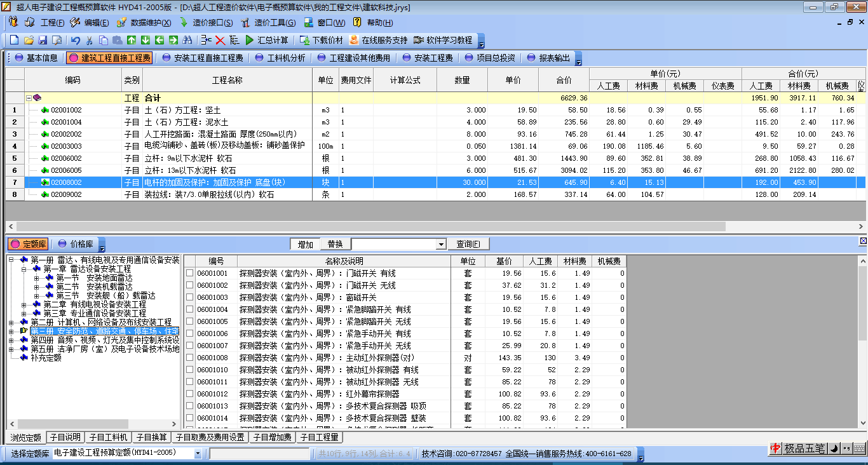Click the binoculars Find icon

187,40
